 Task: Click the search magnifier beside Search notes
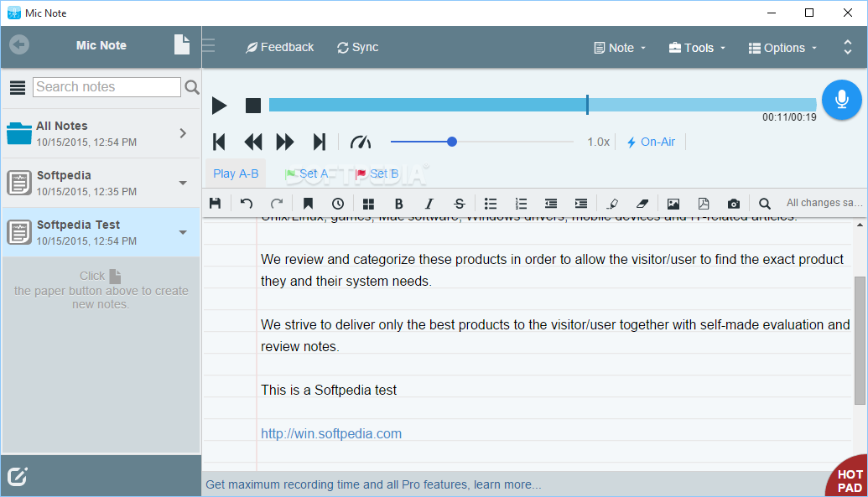[x=191, y=87]
